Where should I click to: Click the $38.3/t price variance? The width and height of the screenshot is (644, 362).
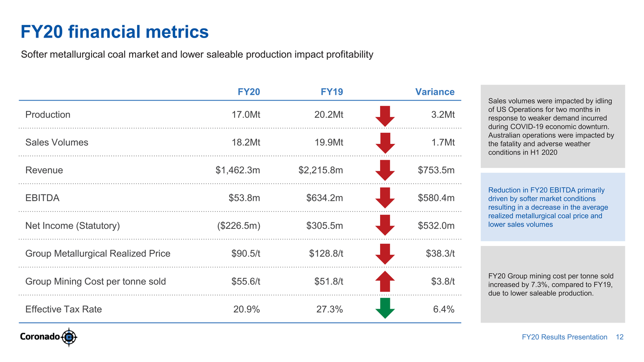tap(440, 254)
